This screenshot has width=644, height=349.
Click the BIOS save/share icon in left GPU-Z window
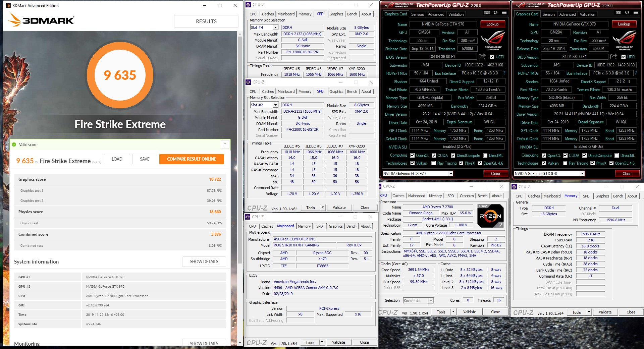(482, 57)
